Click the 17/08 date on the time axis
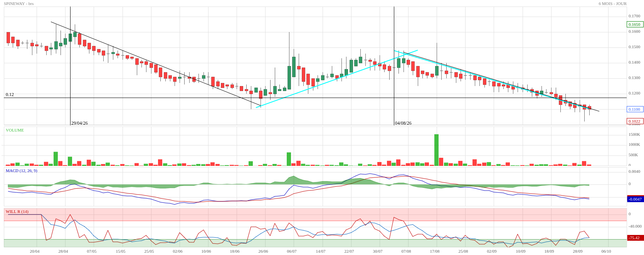Screen dimensions: 644x255 tap(435, 251)
